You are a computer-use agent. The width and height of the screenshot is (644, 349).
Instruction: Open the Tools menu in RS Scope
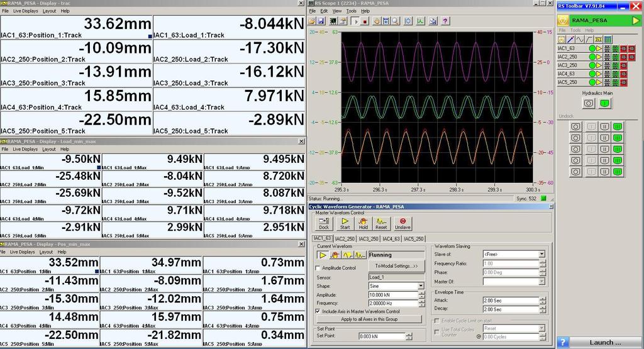tap(351, 11)
